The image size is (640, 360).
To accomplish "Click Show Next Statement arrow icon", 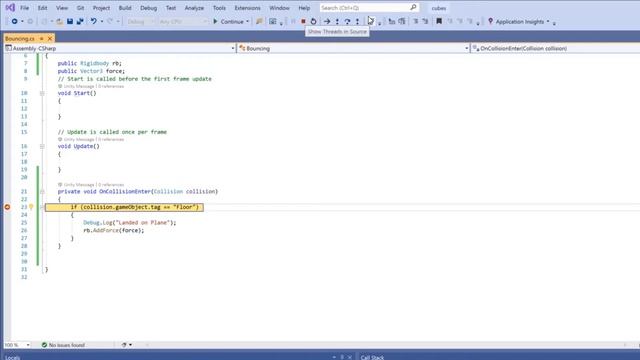I will [x=327, y=21].
